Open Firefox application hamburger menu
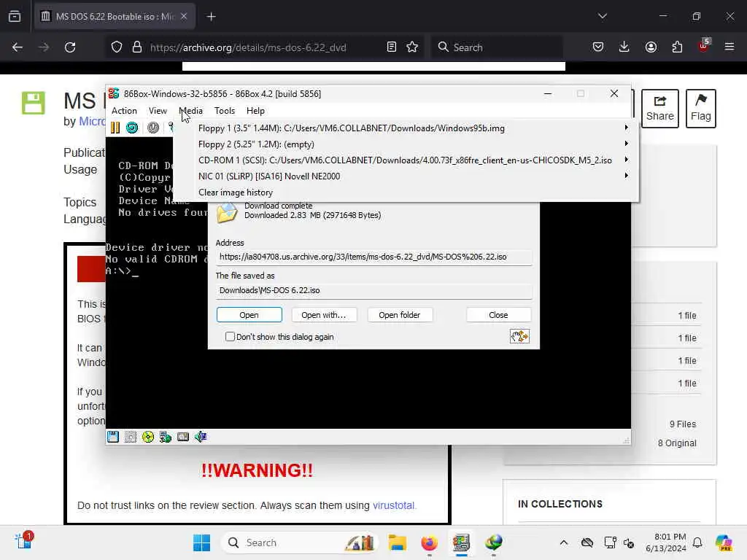This screenshot has width=747, height=560. [729, 47]
